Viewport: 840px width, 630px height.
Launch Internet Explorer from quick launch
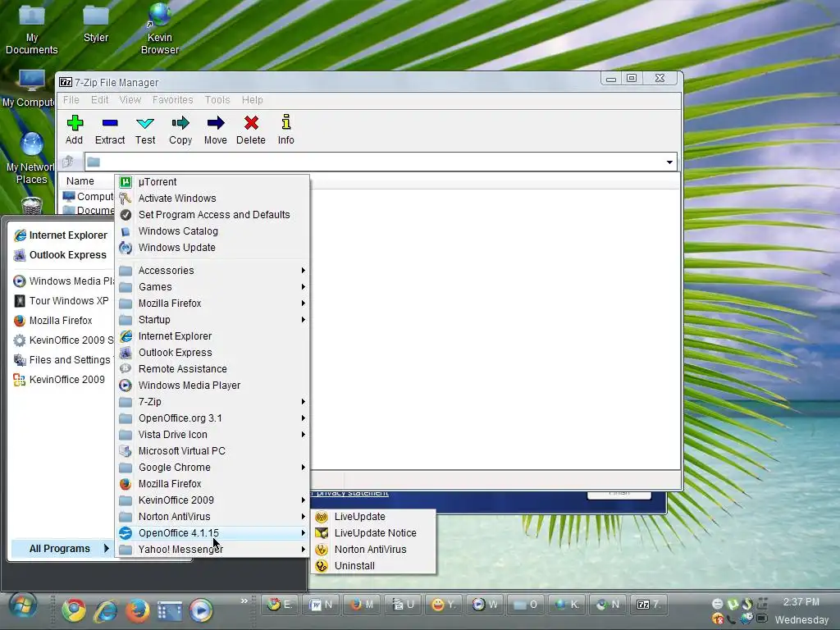(106, 610)
